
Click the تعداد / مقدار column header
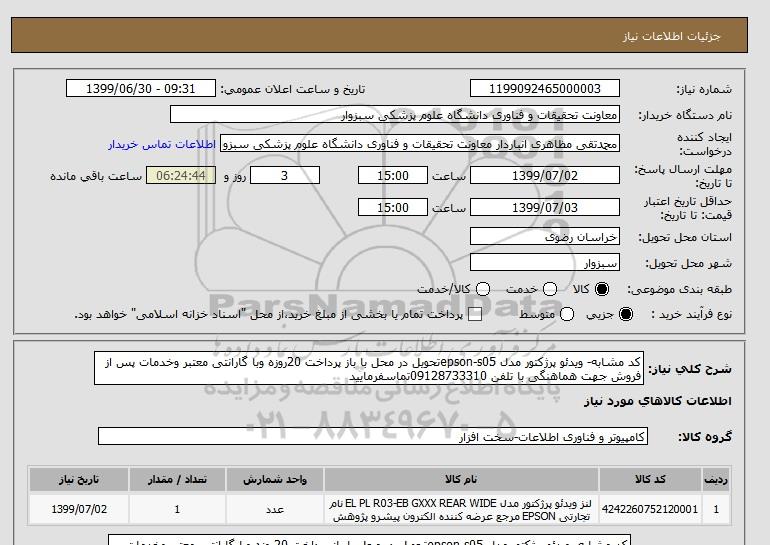pos(177,480)
